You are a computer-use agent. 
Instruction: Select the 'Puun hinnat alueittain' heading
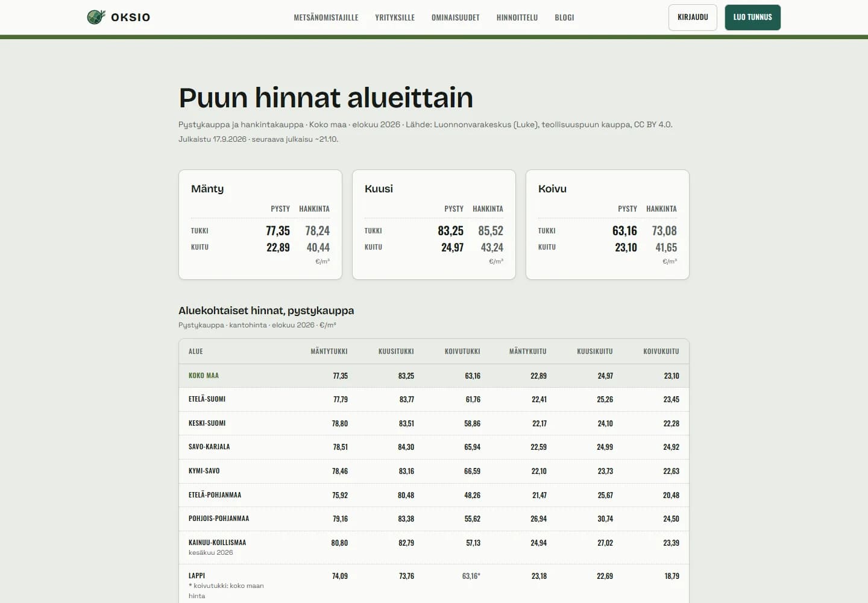(325, 98)
